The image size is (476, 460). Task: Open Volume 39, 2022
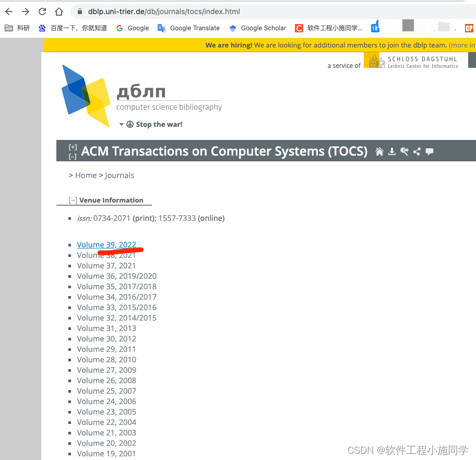[x=106, y=245]
